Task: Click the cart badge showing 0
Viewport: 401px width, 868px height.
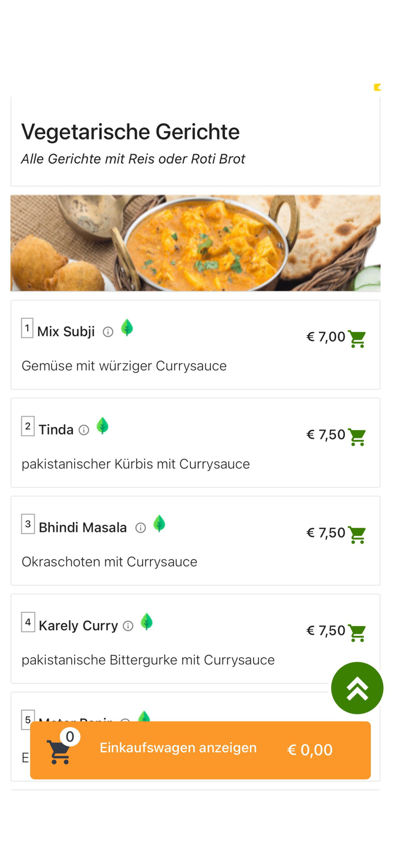Action: (70, 737)
